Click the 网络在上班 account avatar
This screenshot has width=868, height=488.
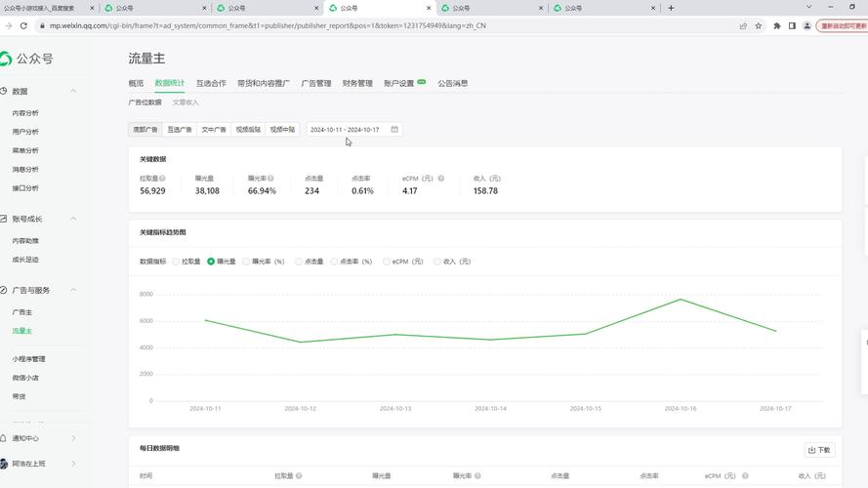point(4,464)
